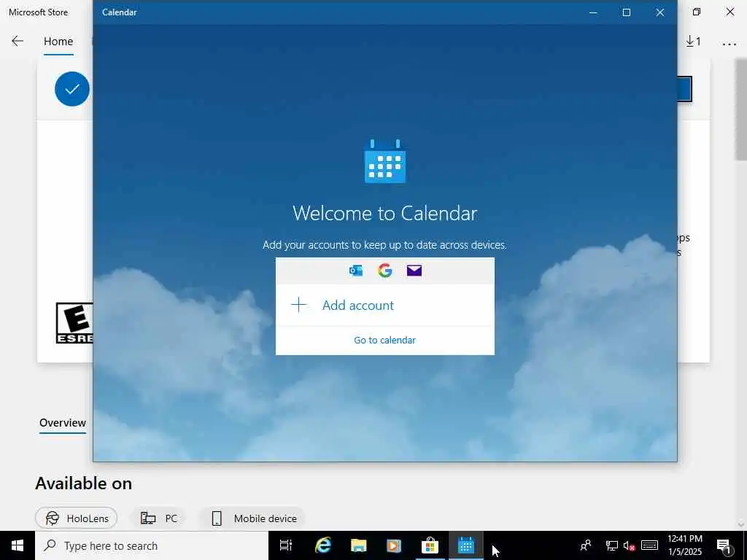Open the touch keyboard tray icon

[649, 545]
